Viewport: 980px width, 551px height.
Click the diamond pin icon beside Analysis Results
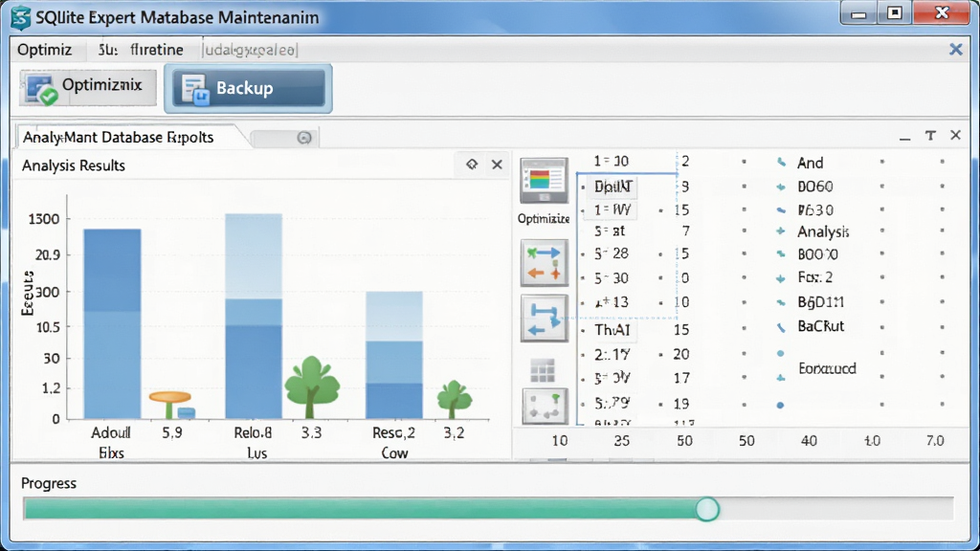pyautogui.click(x=472, y=165)
